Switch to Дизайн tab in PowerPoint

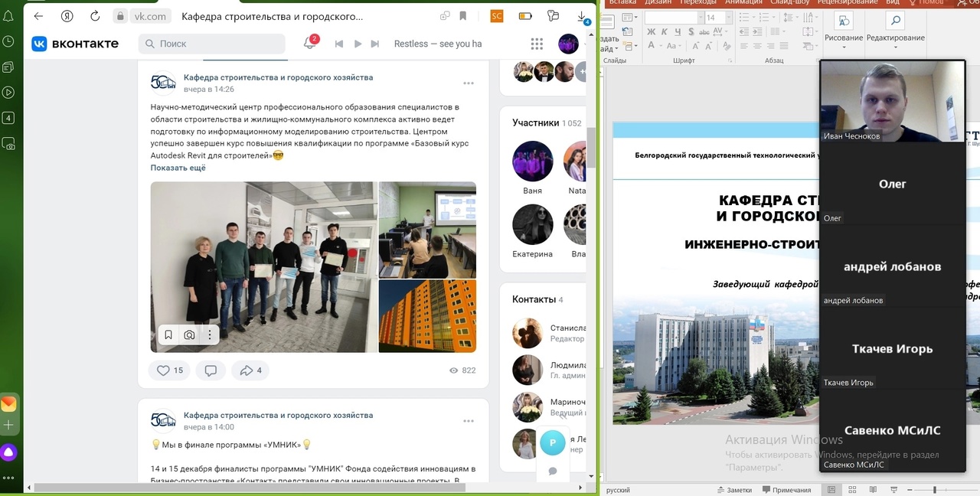click(x=658, y=3)
